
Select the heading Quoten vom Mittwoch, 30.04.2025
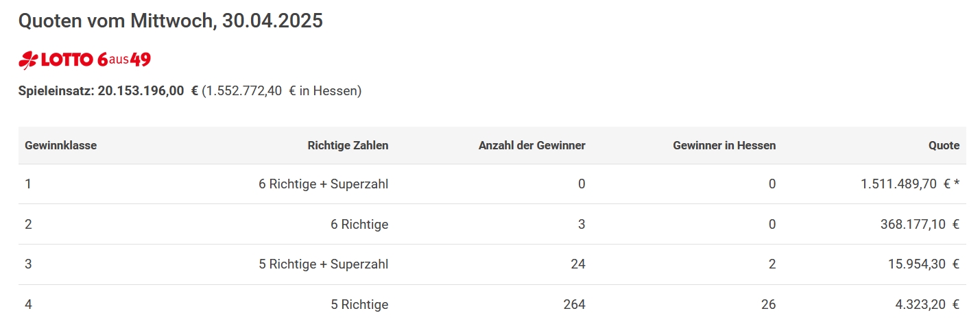[x=171, y=21]
